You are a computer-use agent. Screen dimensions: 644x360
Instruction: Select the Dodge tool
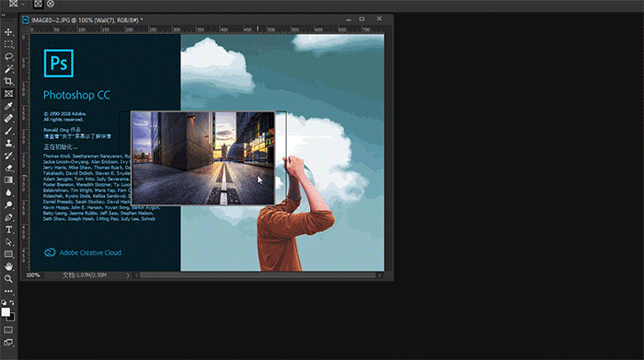(8, 204)
